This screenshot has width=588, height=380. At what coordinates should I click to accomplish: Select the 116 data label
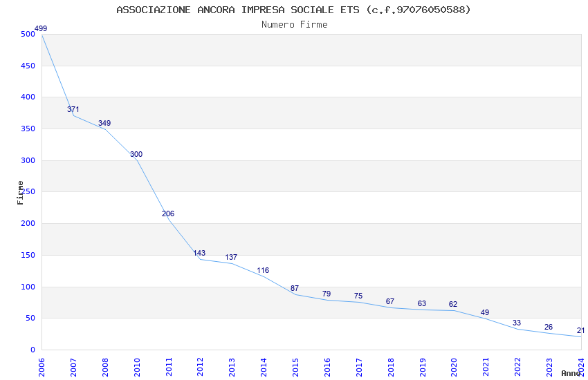pyautogui.click(x=263, y=270)
